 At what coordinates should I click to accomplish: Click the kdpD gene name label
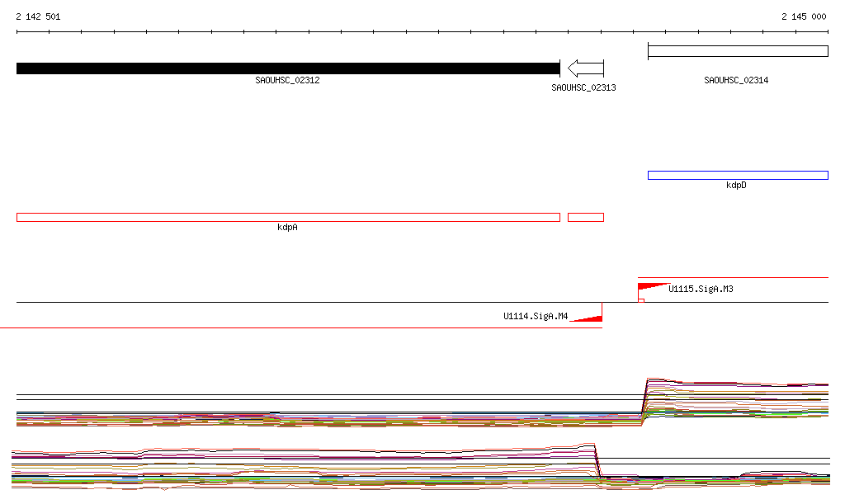tap(736, 186)
